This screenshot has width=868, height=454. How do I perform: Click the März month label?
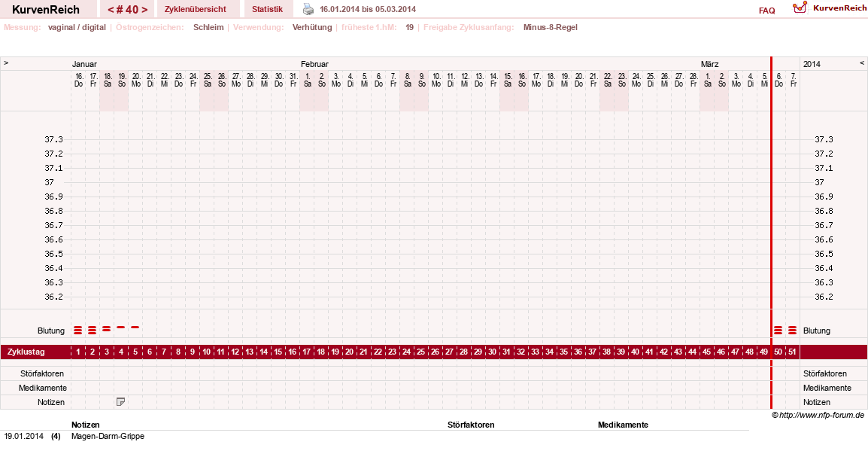coord(710,64)
